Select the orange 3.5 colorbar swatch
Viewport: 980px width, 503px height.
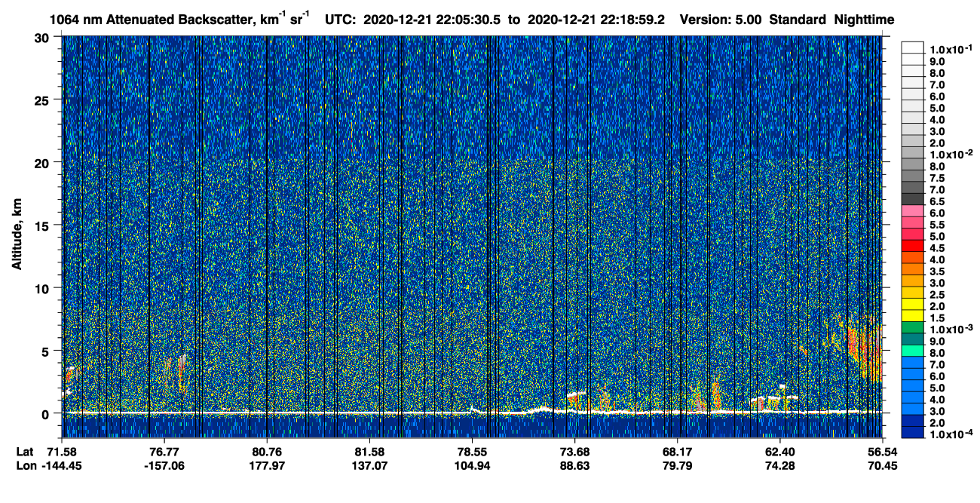point(912,269)
